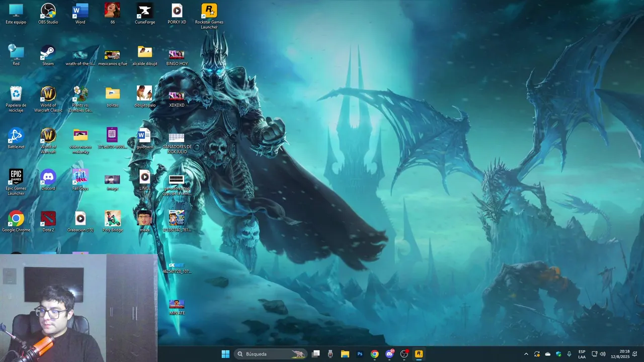Select the 371e6705 QR code file

click(113, 138)
